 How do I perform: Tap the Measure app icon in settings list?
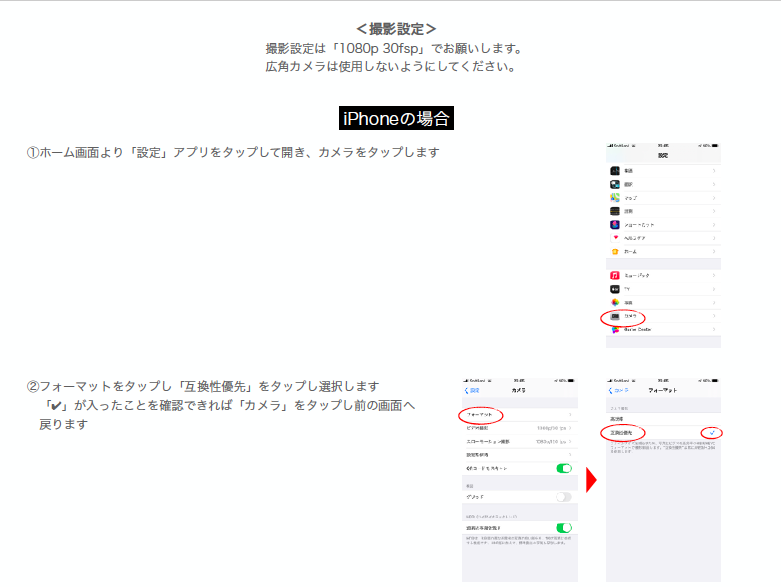pyautogui.click(x=615, y=211)
